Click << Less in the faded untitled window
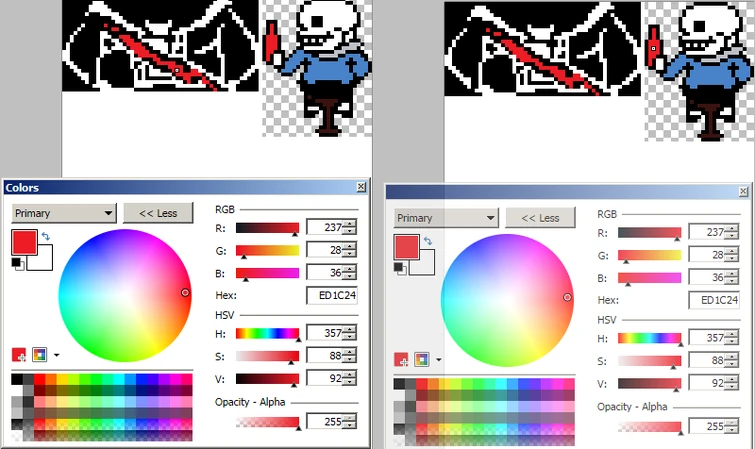Viewport: 755px width, 449px height. (x=540, y=218)
